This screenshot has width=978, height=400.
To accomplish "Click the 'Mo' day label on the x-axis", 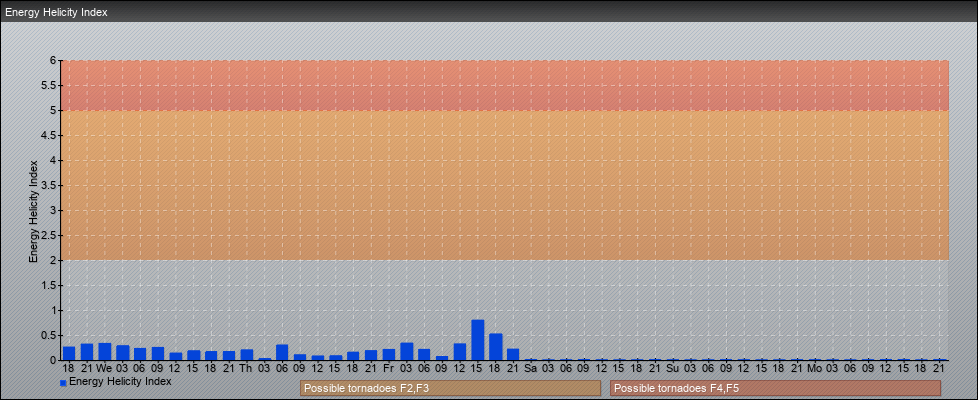I will point(815,368).
